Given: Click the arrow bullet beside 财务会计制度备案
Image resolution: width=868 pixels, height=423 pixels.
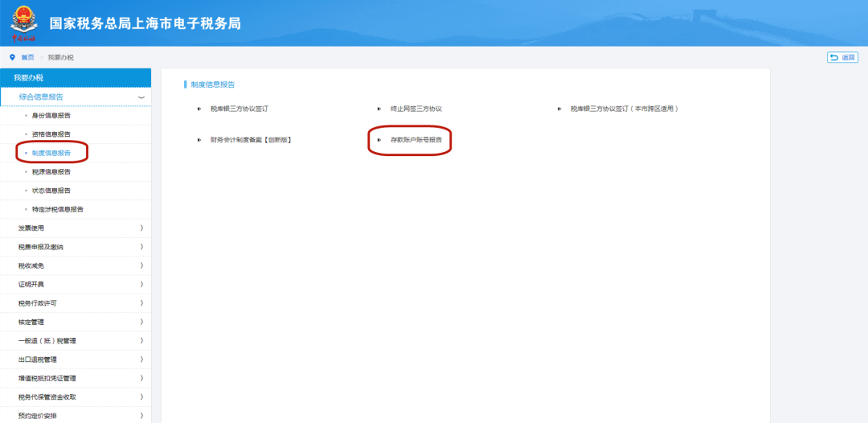Looking at the screenshot, I should [x=199, y=140].
